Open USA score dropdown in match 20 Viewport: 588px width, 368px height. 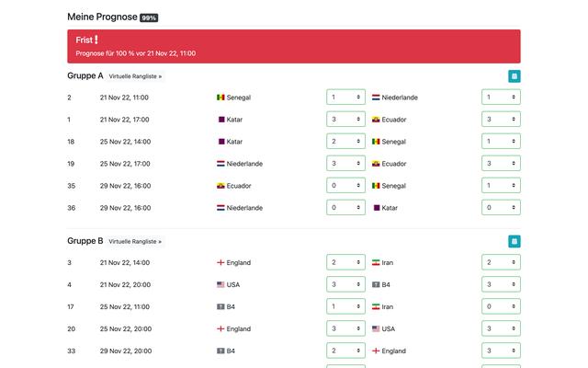[x=501, y=329]
